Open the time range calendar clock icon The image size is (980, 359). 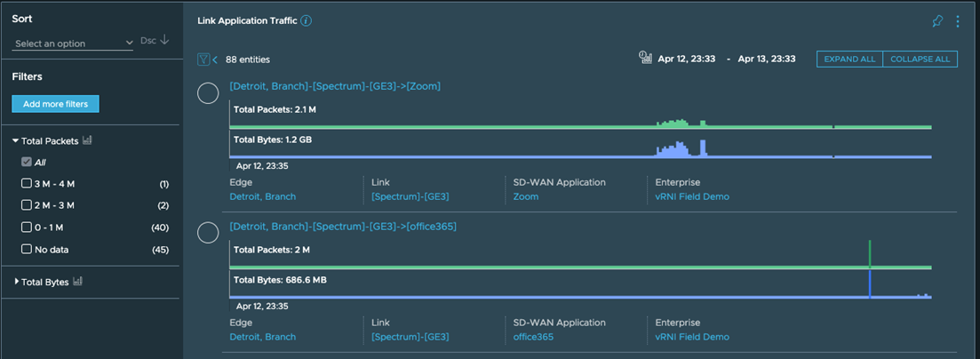coord(646,59)
